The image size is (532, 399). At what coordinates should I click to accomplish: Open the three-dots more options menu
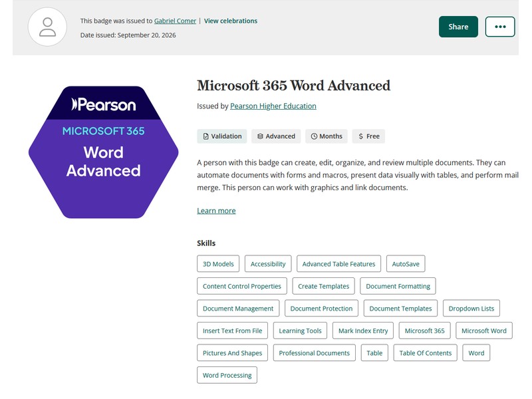pyautogui.click(x=500, y=27)
